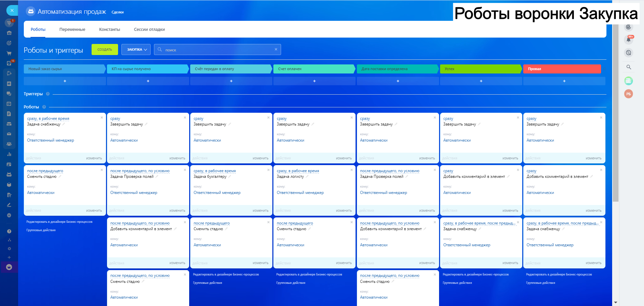This screenshot has width=644, height=306.
Task: Open the storefront icon in the left sidebar
Action: tap(9, 33)
